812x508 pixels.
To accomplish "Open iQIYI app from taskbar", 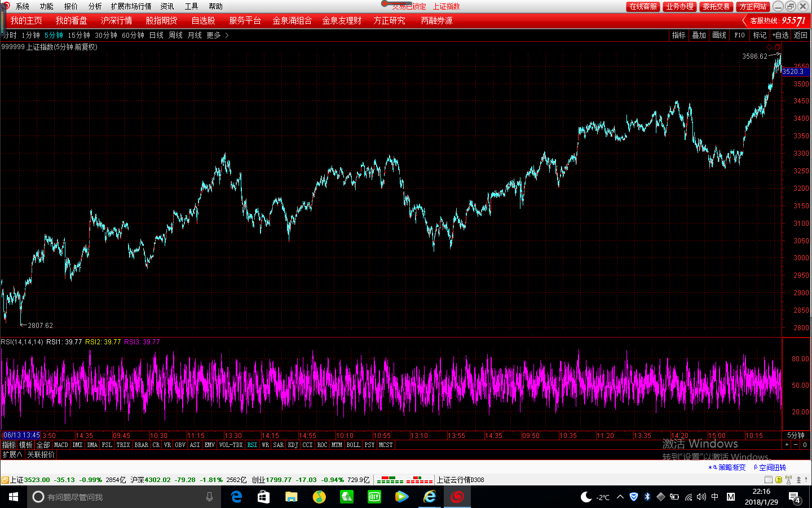I will coord(374,497).
